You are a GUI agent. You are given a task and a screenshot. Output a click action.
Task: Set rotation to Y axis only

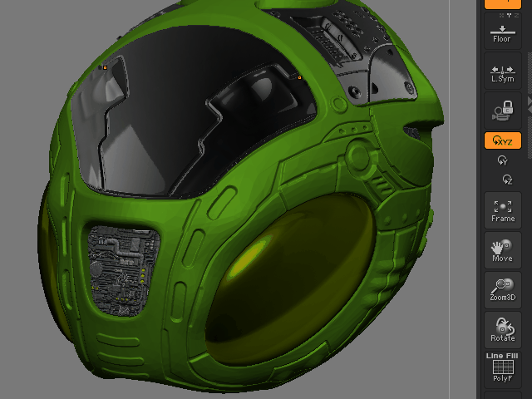point(502,160)
